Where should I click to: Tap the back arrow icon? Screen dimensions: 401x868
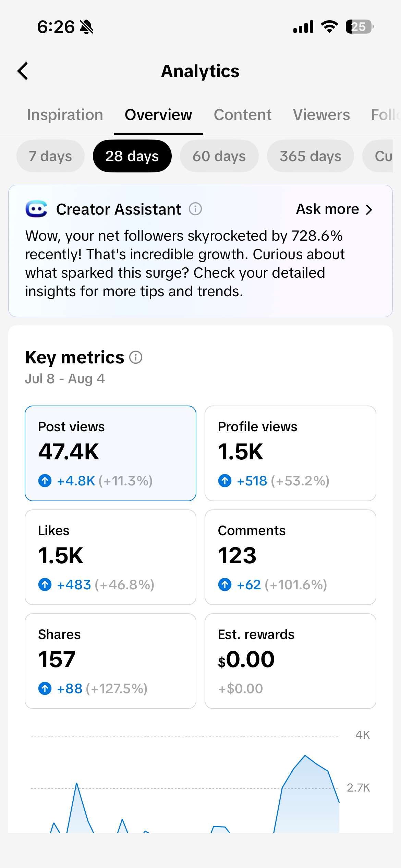(x=23, y=71)
